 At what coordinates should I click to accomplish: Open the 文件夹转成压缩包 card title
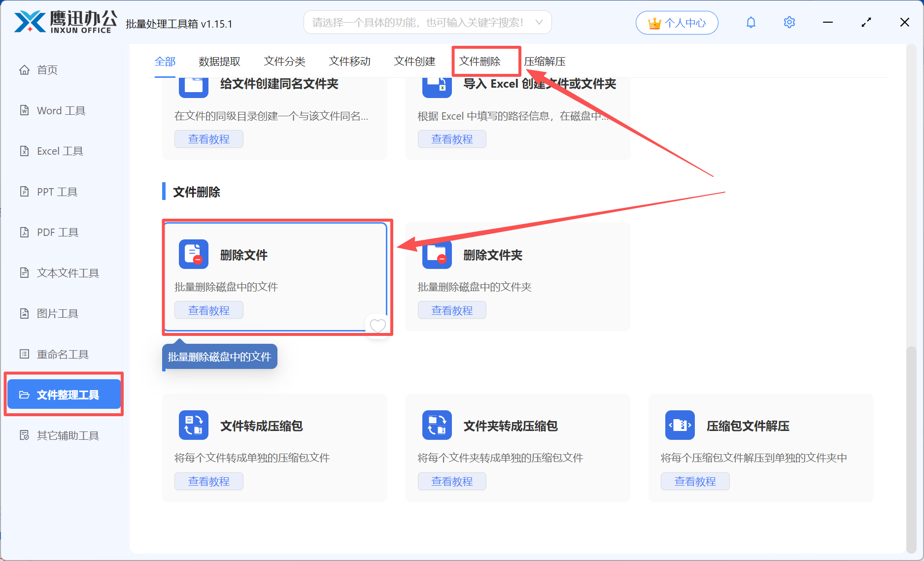(x=511, y=426)
